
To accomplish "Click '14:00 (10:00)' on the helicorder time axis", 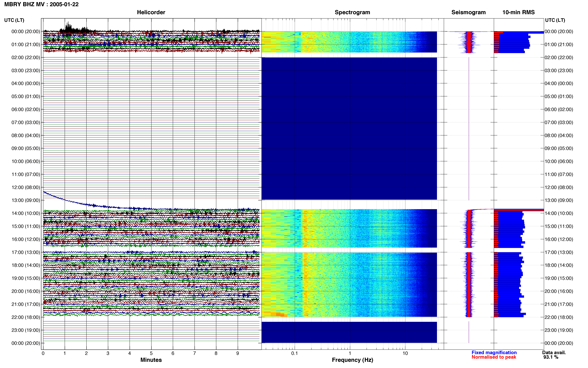I will point(26,213).
